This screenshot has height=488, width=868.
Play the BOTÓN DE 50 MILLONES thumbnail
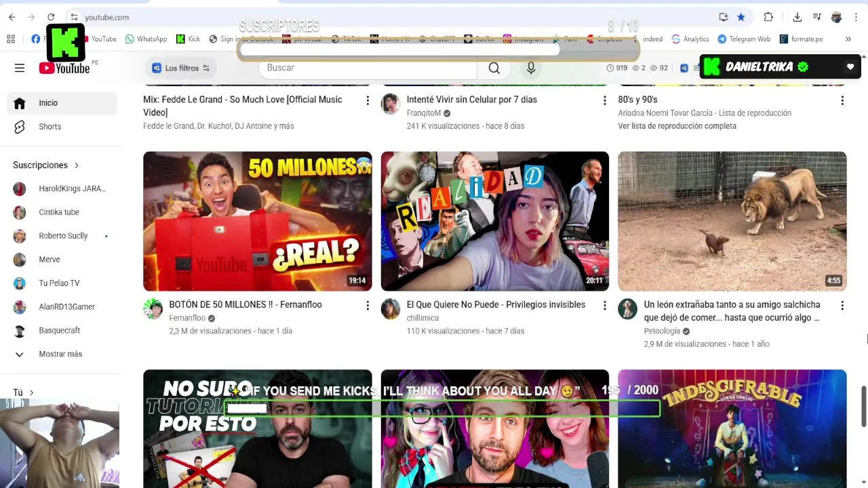(258, 221)
